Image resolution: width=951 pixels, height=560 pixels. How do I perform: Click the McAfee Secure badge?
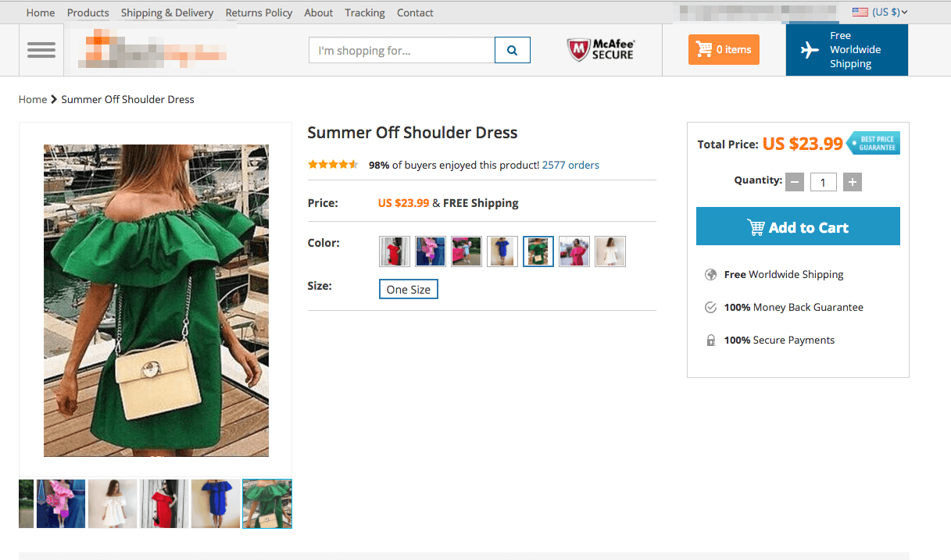click(x=601, y=50)
